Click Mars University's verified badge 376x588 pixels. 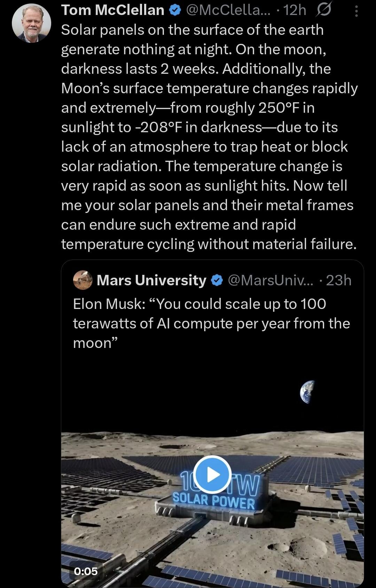[x=217, y=280]
